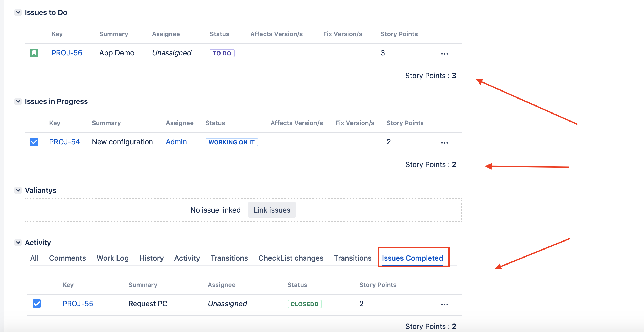
Task: Click the green story icon for PROJ-56
Action: click(x=34, y=53)
